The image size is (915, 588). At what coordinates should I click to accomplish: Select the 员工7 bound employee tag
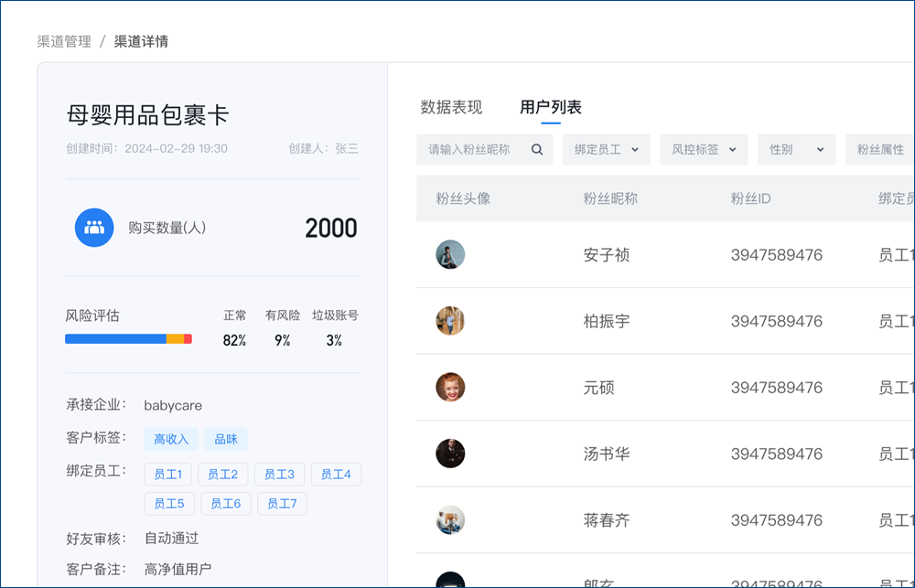pos(282,504)
